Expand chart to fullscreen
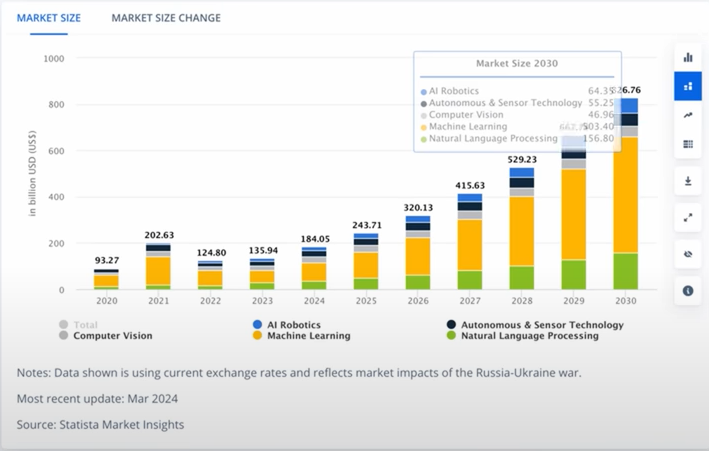This screenshot has width=709, height=451. pyautogui.click(x=688, y=217)
